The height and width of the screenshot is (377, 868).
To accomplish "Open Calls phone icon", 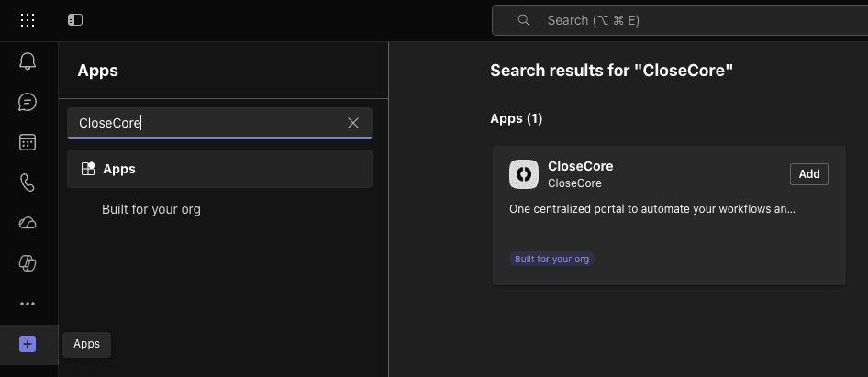I will [x=28, y=183].
